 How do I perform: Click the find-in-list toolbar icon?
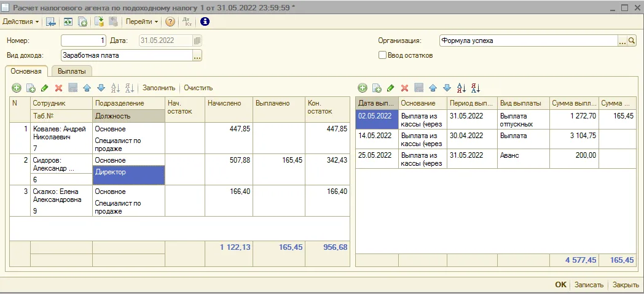pyautogui.click(x=51, y=21)
